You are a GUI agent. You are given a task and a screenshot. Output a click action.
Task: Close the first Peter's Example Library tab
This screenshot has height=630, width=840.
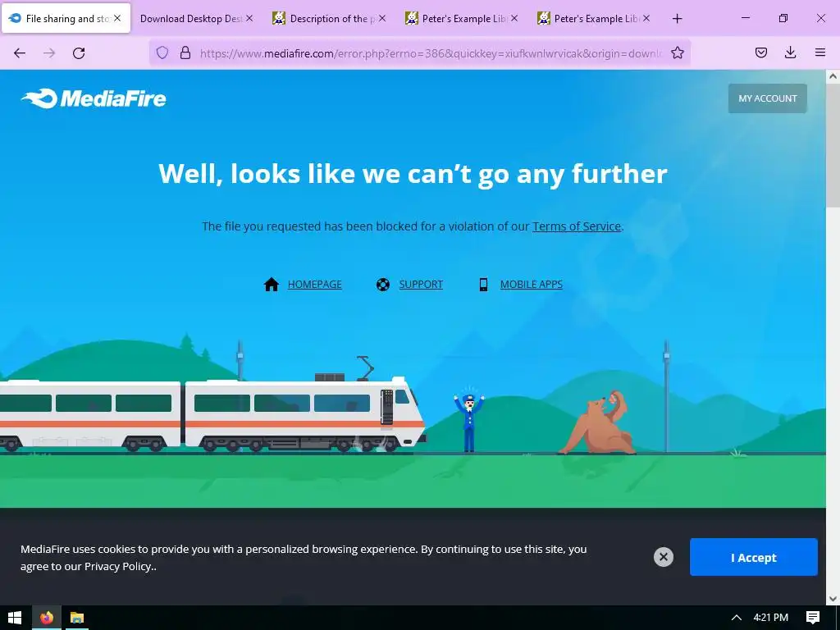point(514,18)
